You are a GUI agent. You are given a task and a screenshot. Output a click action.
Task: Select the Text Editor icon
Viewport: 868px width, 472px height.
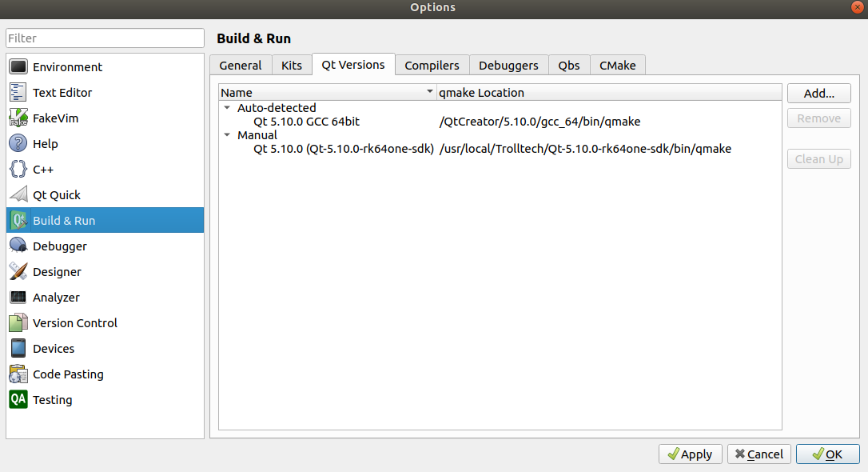(18, 93)
